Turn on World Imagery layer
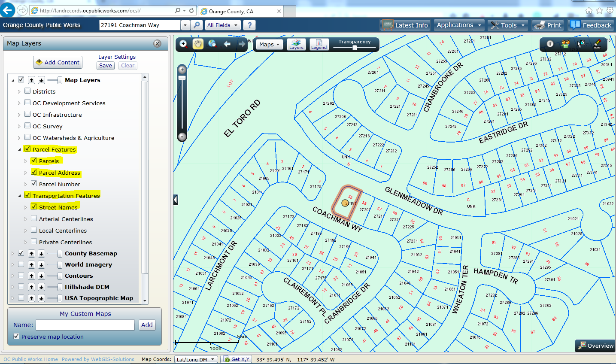The image size is (616, 364). (21, 264)
